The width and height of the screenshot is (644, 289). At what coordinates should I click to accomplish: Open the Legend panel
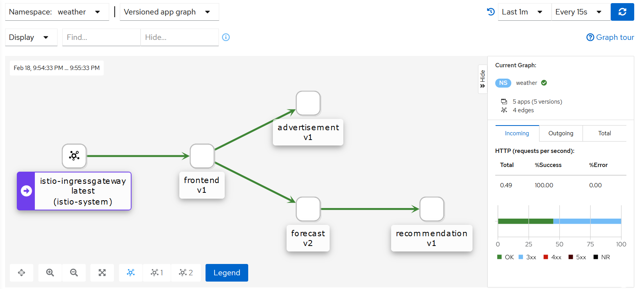(x=227, y=273)
